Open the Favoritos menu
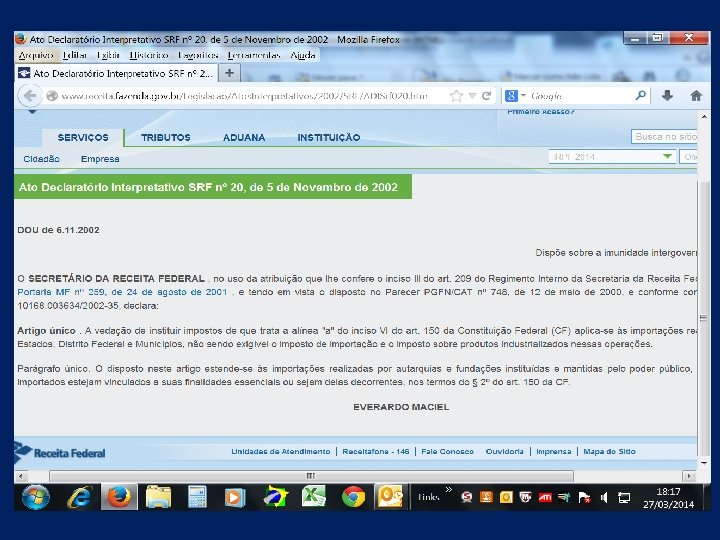 click(198, 56)
